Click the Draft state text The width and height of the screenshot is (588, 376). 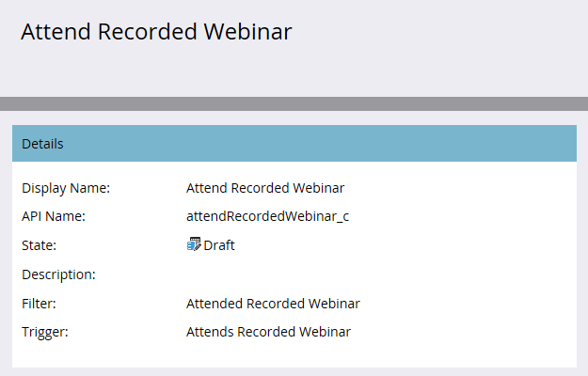coord(219,245)
